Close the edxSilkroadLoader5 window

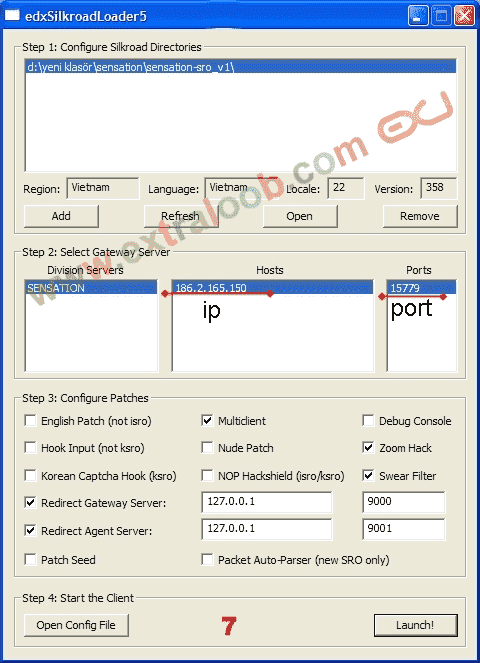(x=464, y=16)
